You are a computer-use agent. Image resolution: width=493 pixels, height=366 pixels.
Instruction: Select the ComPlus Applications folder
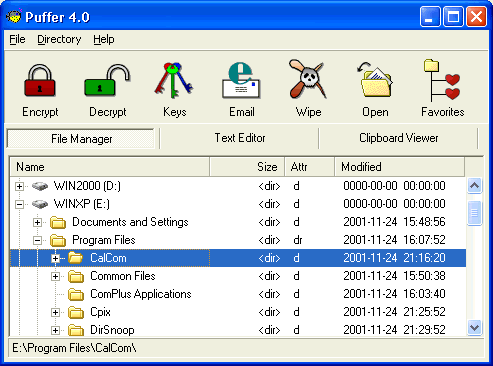(x=141, y=294)
